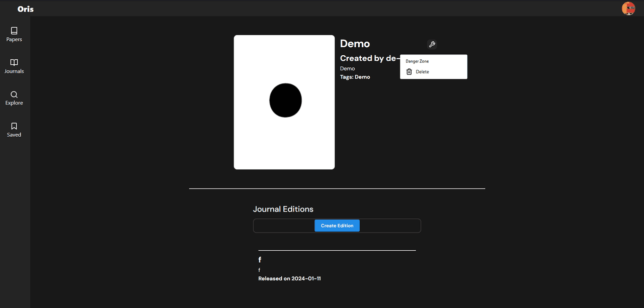Click the journal cover image
The image size is (644, 308).
pos(284,102)
